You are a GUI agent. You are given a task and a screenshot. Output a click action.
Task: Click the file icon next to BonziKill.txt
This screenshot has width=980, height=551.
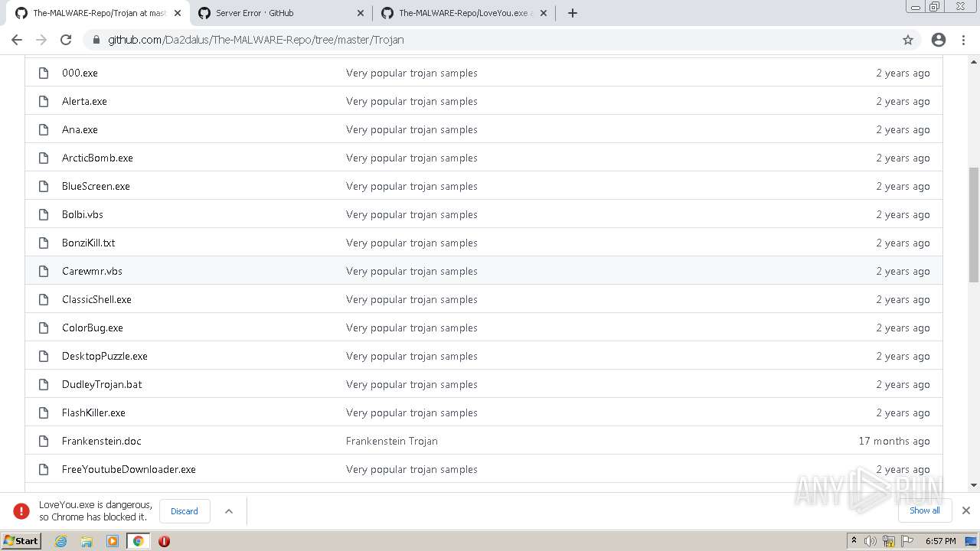tap(44, 243)
